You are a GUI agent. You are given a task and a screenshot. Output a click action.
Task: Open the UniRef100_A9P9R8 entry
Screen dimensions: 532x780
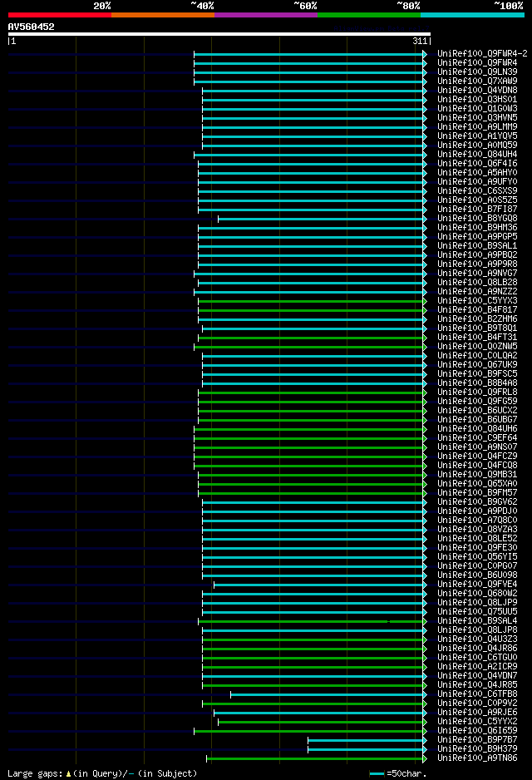click(x=477, y=264)
